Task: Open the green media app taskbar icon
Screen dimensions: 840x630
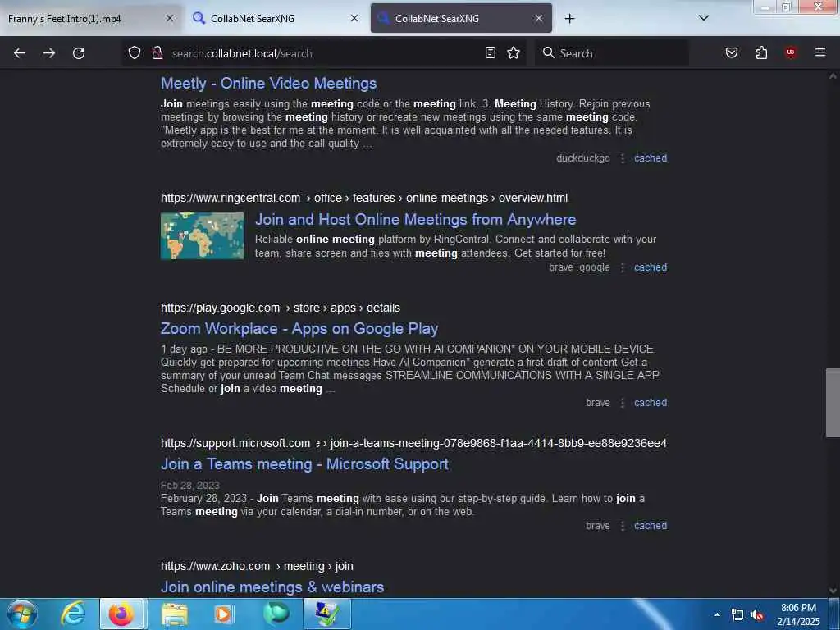Action: pyautogui.click(x=276, y=614)
